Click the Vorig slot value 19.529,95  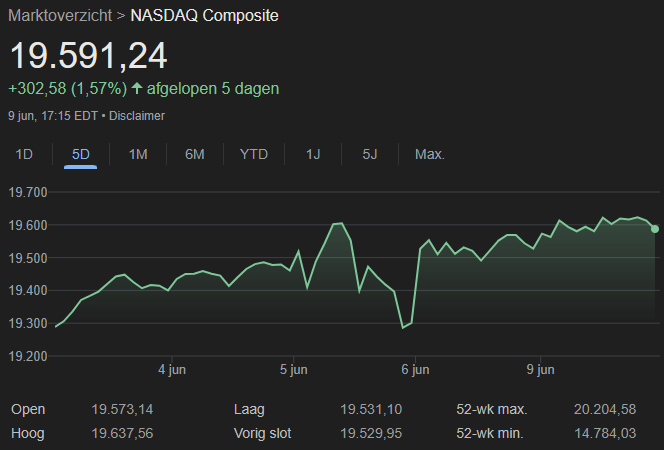coord(371,433)
